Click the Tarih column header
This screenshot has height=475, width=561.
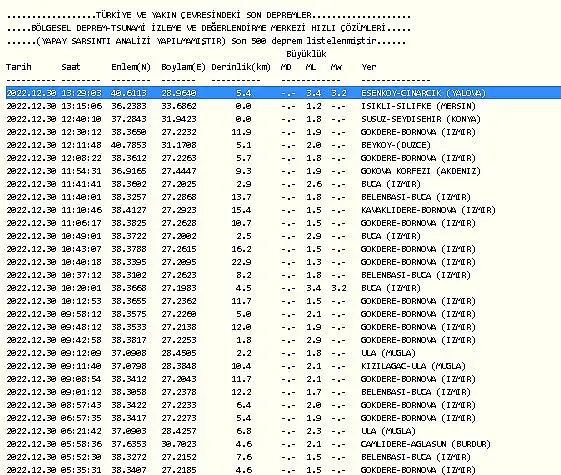pos(19,67)
